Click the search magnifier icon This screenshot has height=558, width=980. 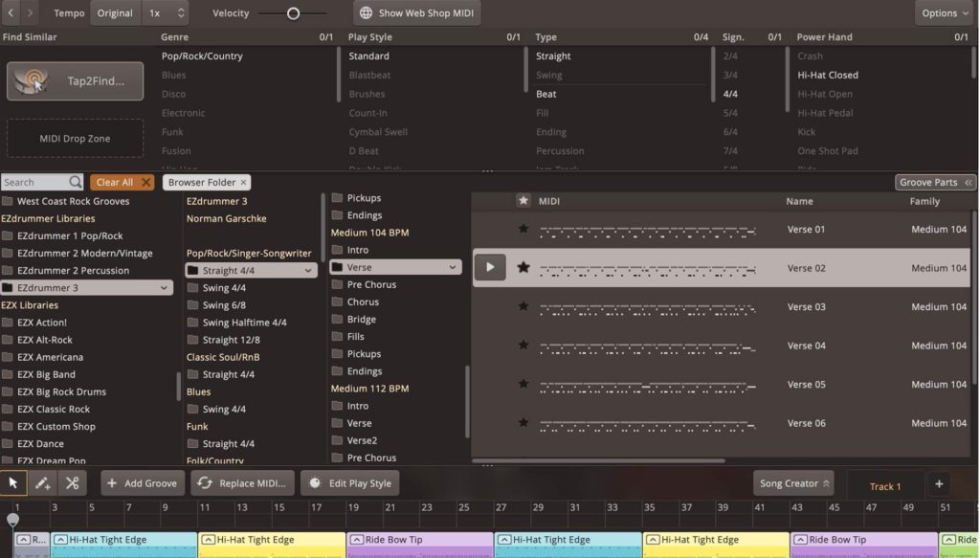tap(76, 182)
